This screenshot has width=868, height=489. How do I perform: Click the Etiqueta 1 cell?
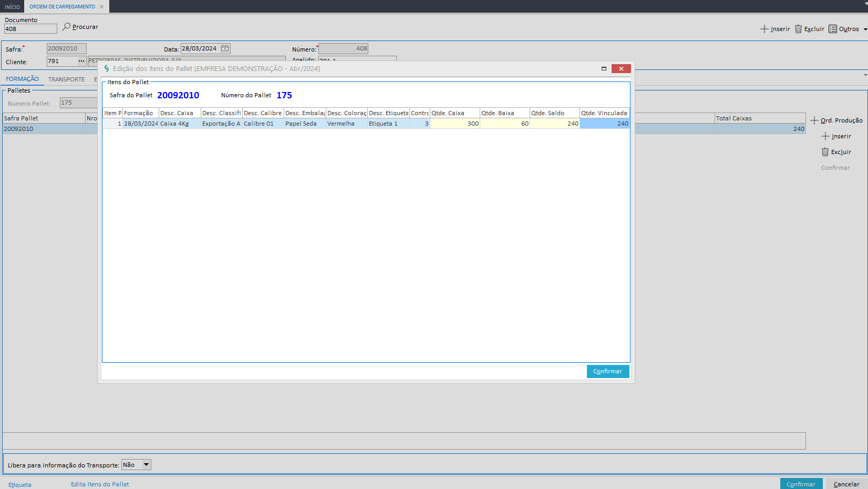pyautogui.click(x=388, y=124)
